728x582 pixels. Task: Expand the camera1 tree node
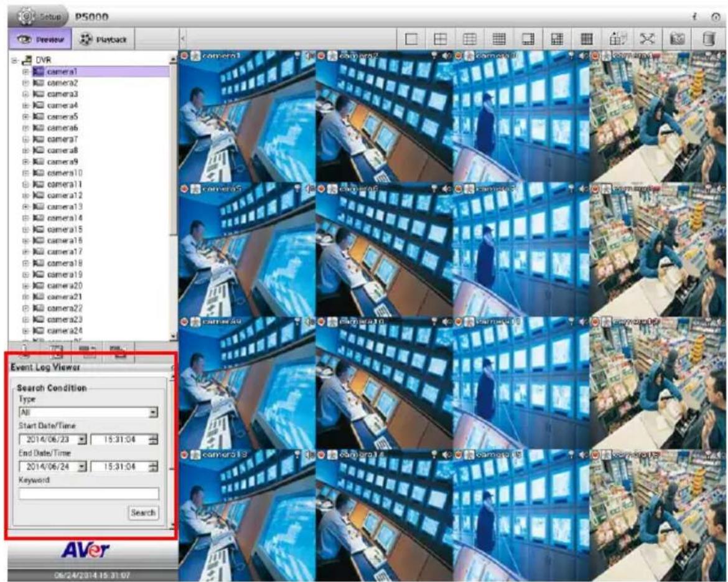click(26, 72)
